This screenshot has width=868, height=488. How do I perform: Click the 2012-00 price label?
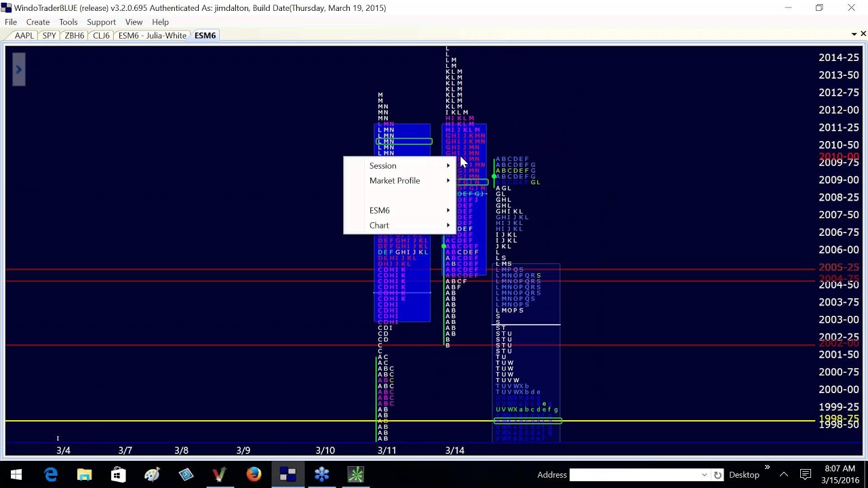pos(839,110)
